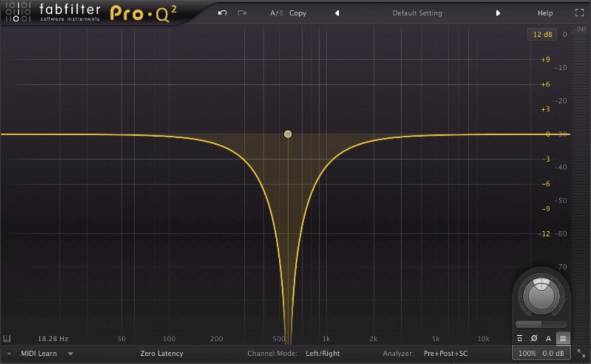Select the piano keyboard icon in bottom-left corner
This screenshot has width=591, height=364.
(x=7, y=339)
